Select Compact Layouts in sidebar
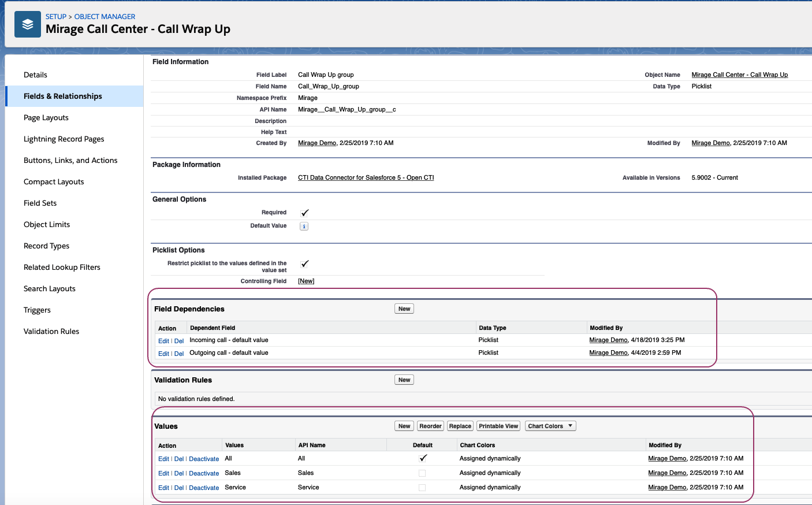This screenshot has height=505, width=812. [x=54, y=182]
